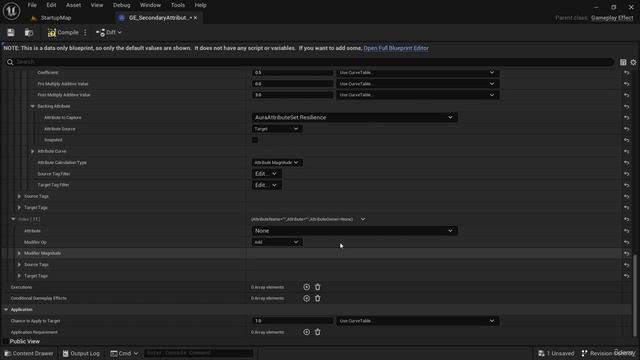The height and width of the screenshot is (360, 640).
Task: Close the GE_SecondaryAttributes tab
Action: [x=196, y=18]
